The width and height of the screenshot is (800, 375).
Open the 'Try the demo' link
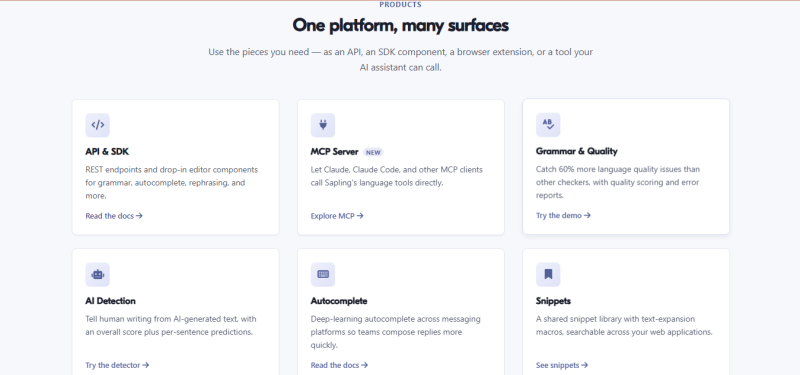563,215
